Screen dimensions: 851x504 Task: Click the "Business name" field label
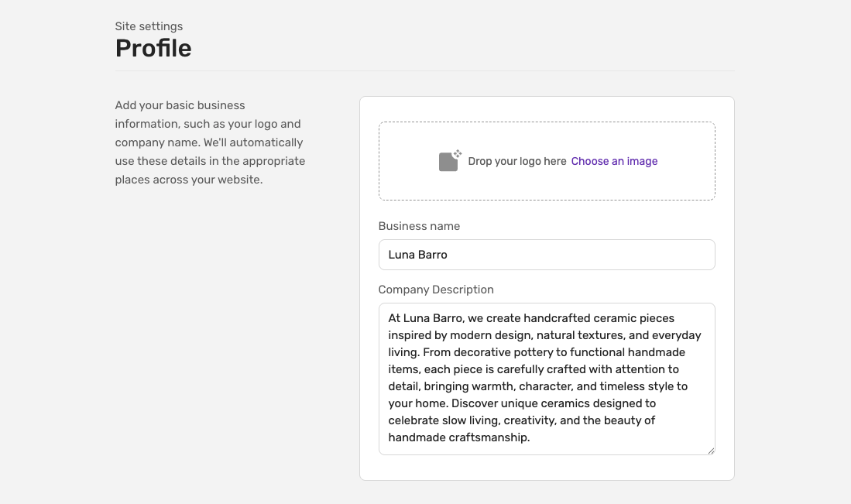419,226
